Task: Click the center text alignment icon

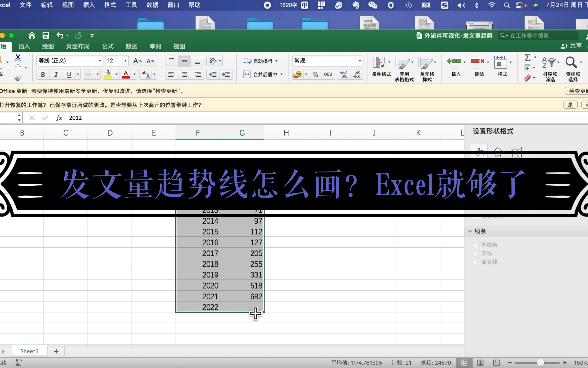Action: point(185,74)
